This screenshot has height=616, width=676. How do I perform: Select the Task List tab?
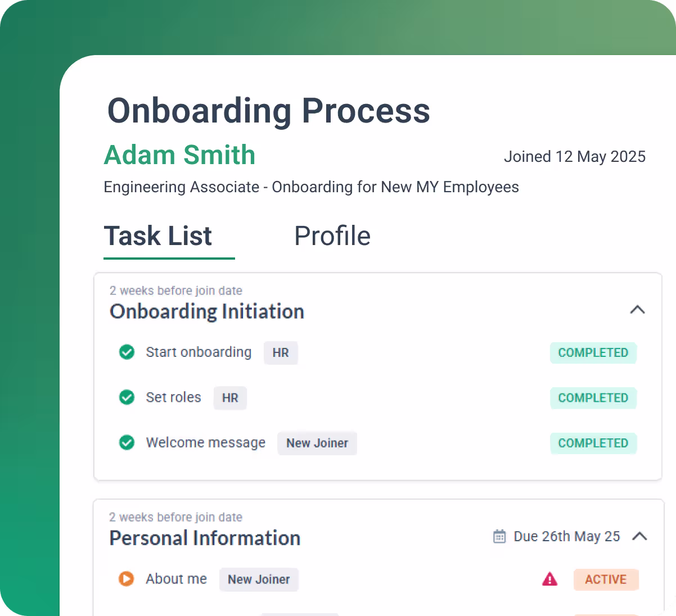tap(158, 236)
